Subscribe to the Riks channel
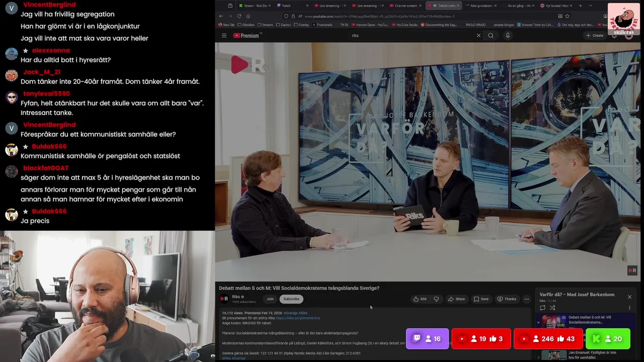644x362 pixels. click(291, 299)
